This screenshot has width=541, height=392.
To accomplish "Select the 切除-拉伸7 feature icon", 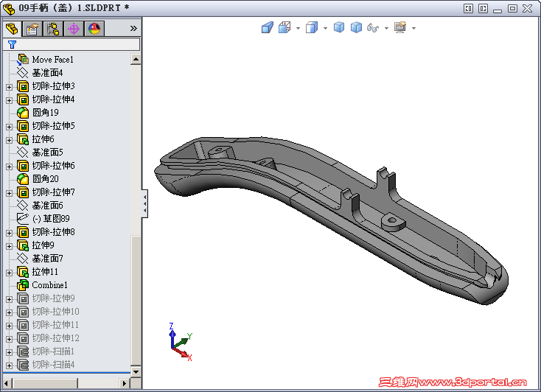I will coord(23,192).
